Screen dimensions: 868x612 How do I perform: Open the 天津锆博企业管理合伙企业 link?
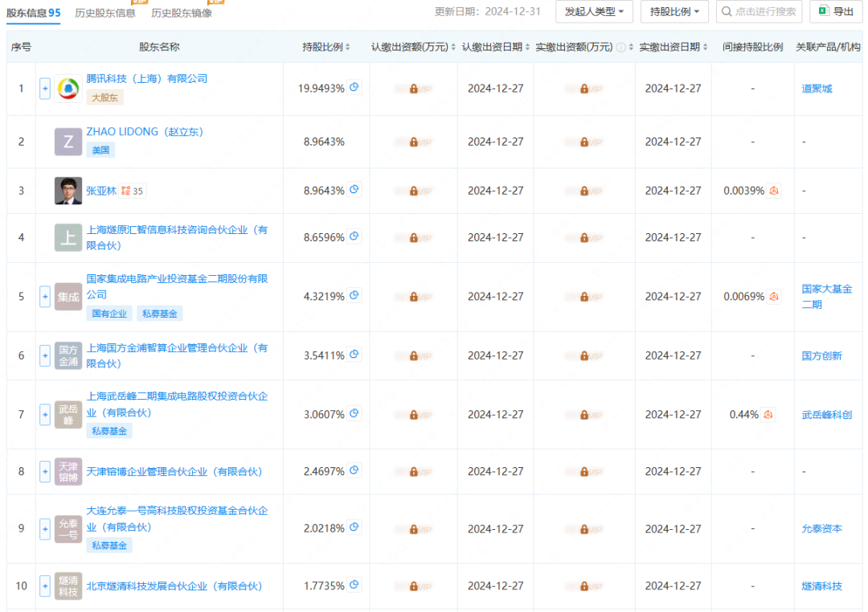click(x=174, y=471)
